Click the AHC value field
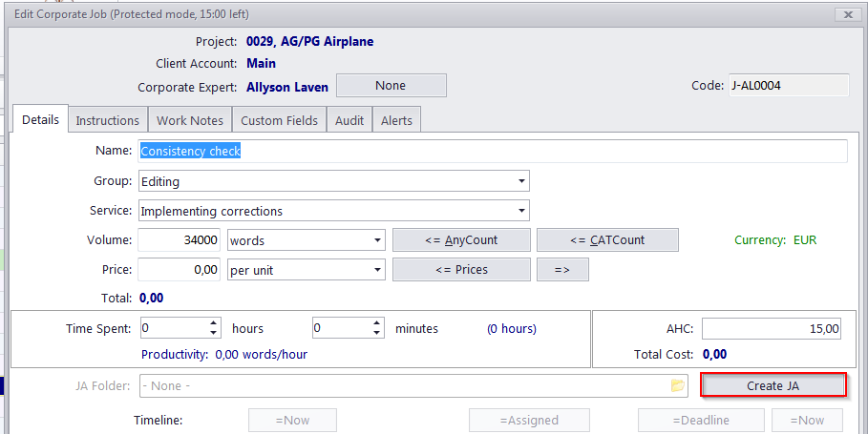 tap(772, 328)
